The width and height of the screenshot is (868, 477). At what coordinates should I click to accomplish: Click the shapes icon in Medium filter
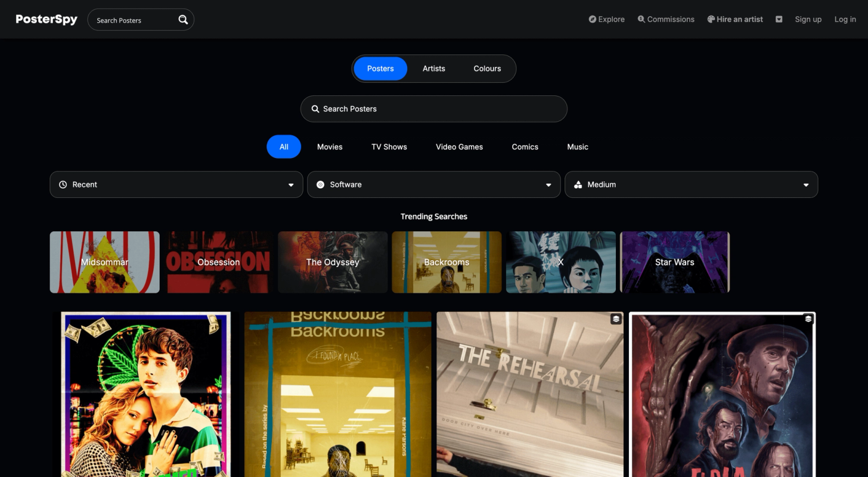coord(578,185)
